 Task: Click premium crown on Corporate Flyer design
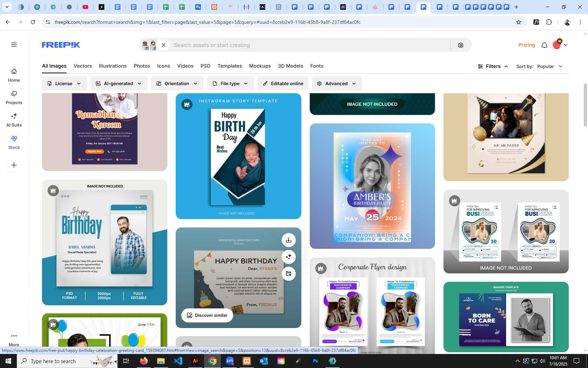tap(321, 268)
